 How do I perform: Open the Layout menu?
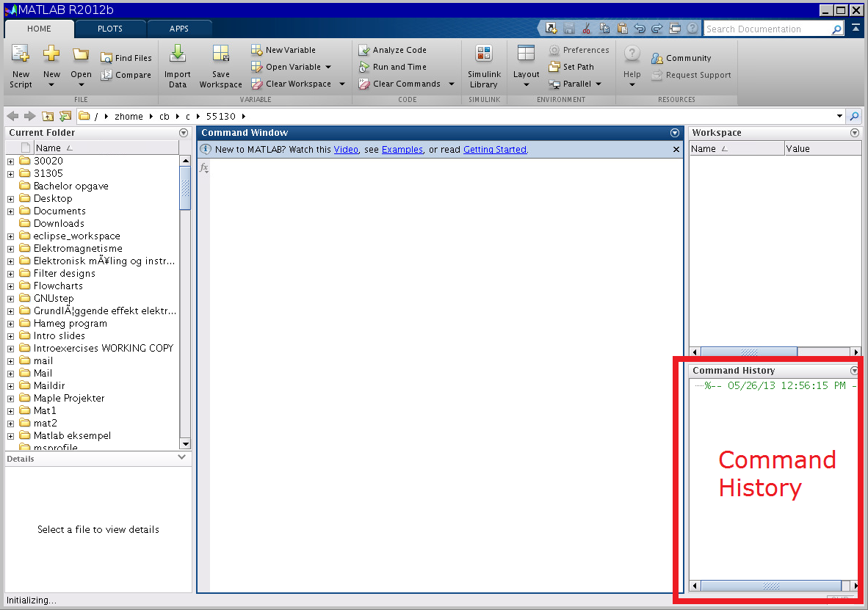[526, 66]
